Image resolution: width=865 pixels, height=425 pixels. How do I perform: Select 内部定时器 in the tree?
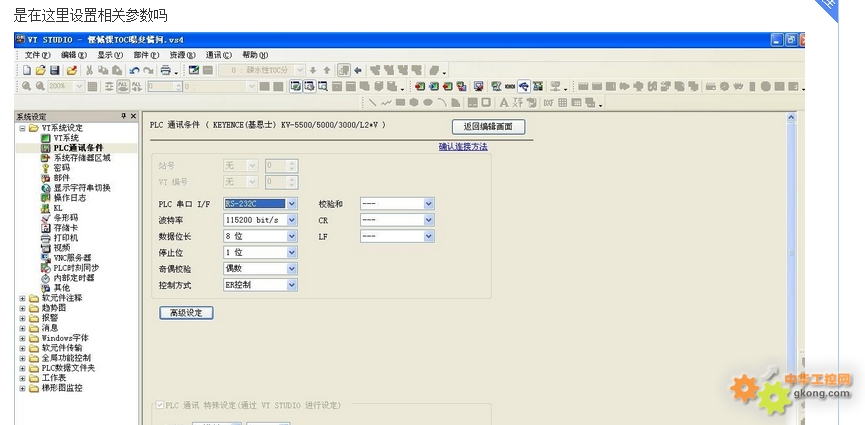pos(74,278)
